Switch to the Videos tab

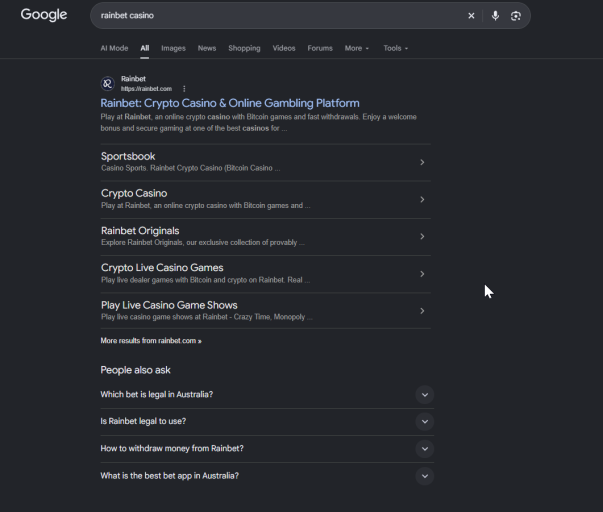click(x=284, y=48)
